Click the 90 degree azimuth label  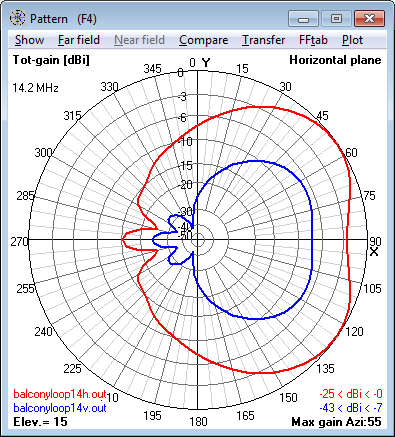point(375,241)
